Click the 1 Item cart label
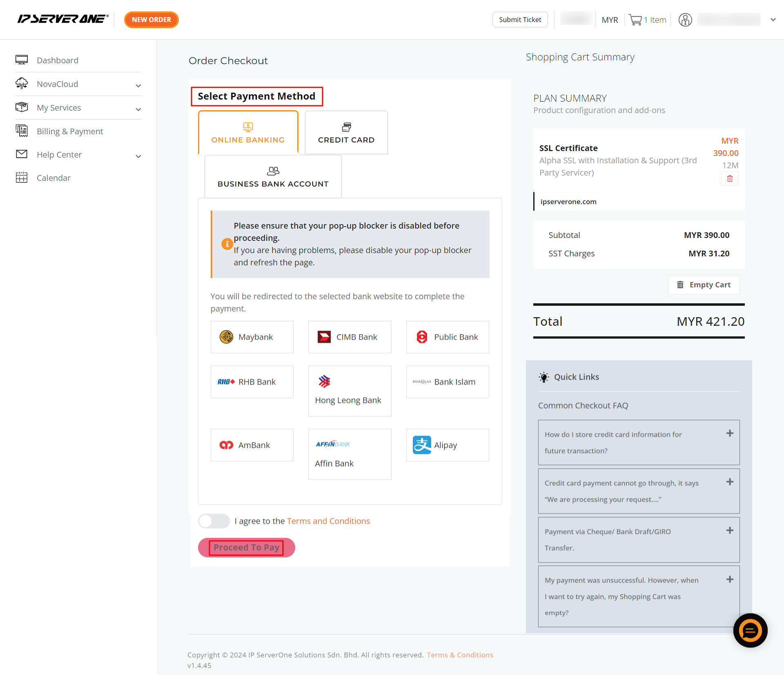 655,20
